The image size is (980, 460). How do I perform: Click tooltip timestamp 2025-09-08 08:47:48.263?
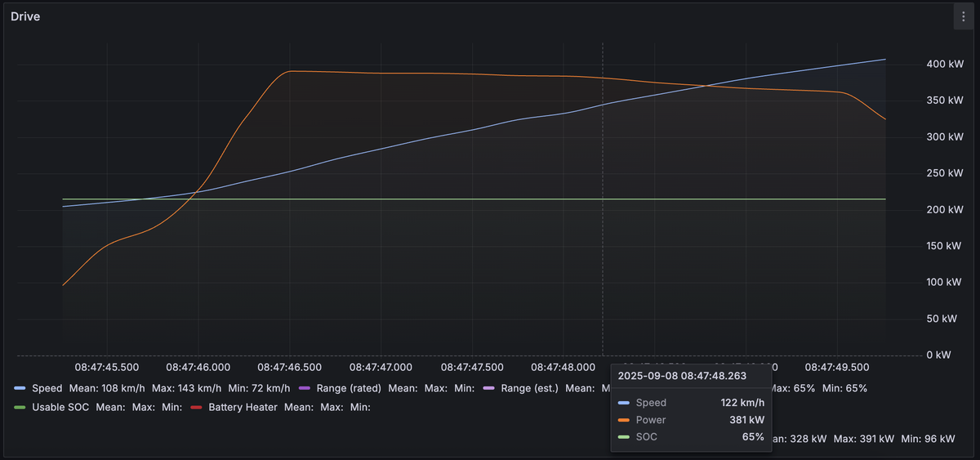pos(683,376)
